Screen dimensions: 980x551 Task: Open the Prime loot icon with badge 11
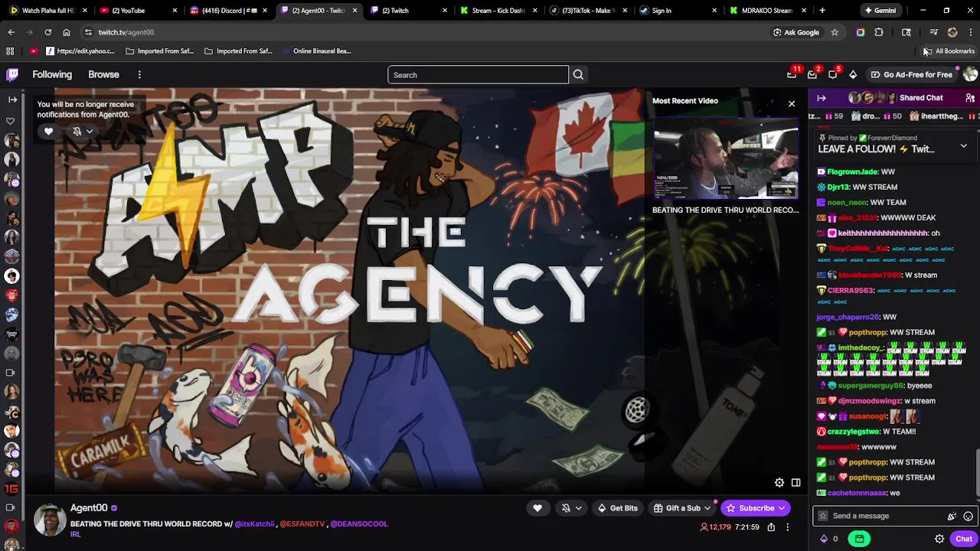coord(792,74)
